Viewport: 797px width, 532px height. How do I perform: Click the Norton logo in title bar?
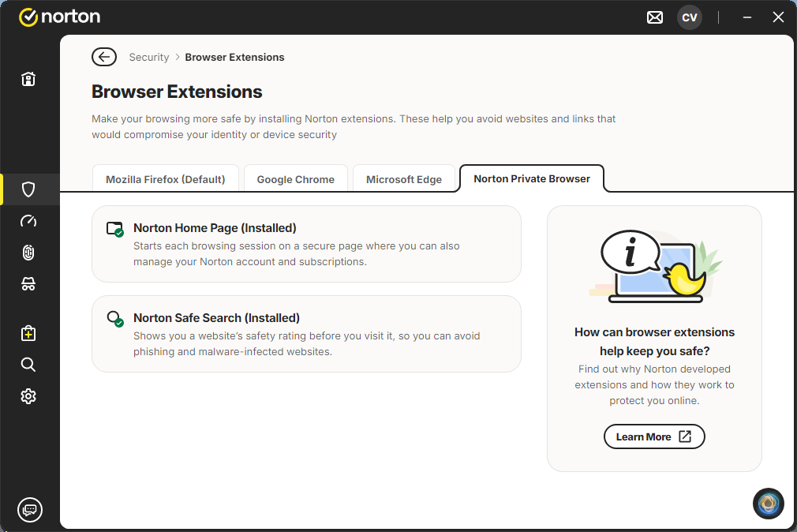click(59, 17)
